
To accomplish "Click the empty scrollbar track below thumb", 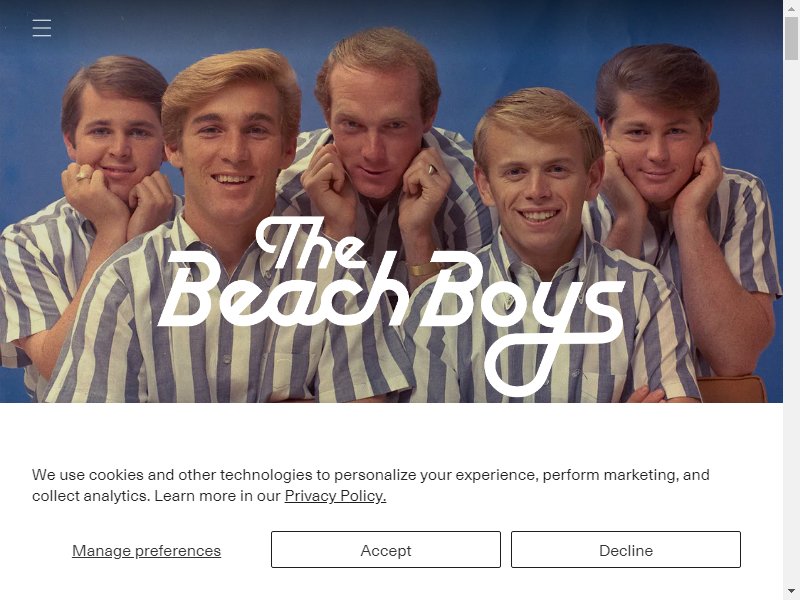I will point(791,321).
